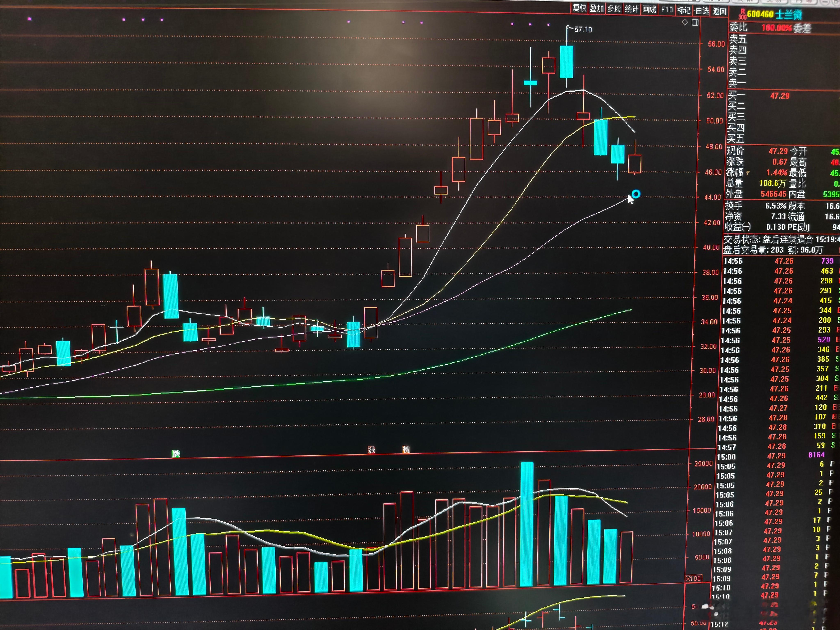Click the 涨跌 value 0.67
This screenshot has height=630, width=840.
(x=780, y=162)
